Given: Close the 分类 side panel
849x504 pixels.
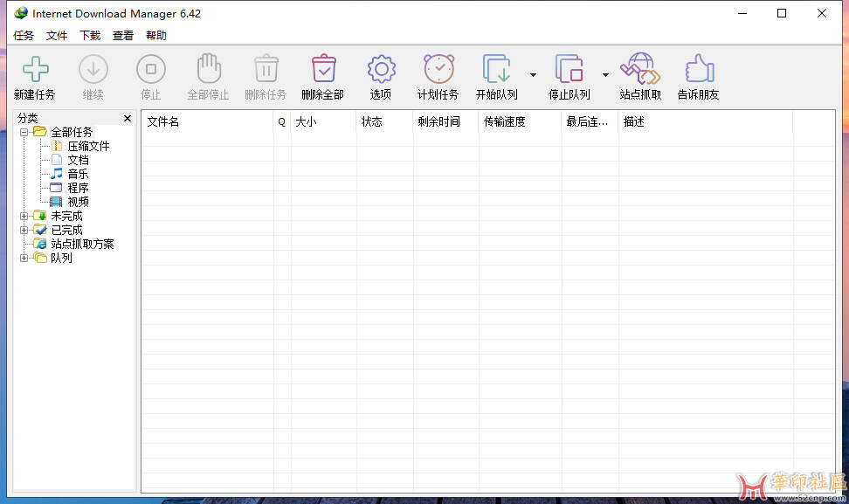Looking at the screenshot, I should (x=128, y=118).
